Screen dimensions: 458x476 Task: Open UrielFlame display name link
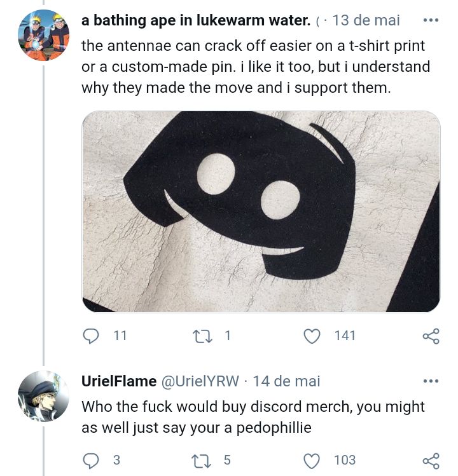point(119,381)
